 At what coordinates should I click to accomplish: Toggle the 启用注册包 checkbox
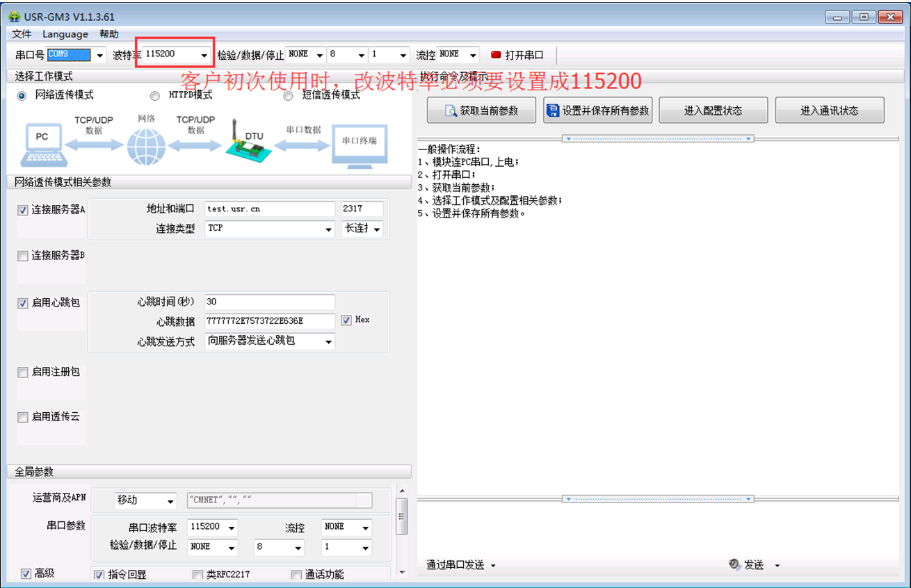[x=23, y=373]
